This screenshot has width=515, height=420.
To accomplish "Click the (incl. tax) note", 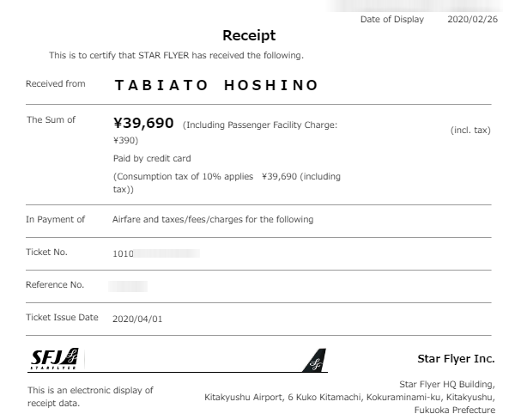I will click(470, 131).
